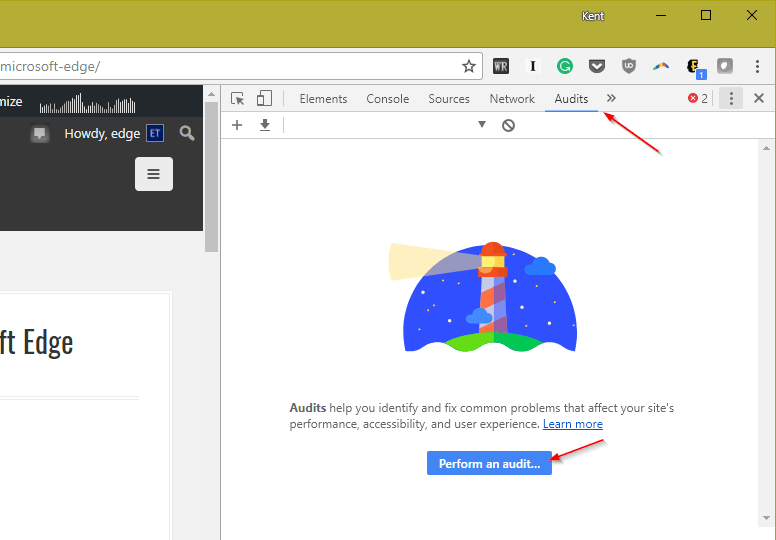This screenshot has width=776, height=540.
Task: Expand more DevTools tabs chevron
Action: click(611, 98)
